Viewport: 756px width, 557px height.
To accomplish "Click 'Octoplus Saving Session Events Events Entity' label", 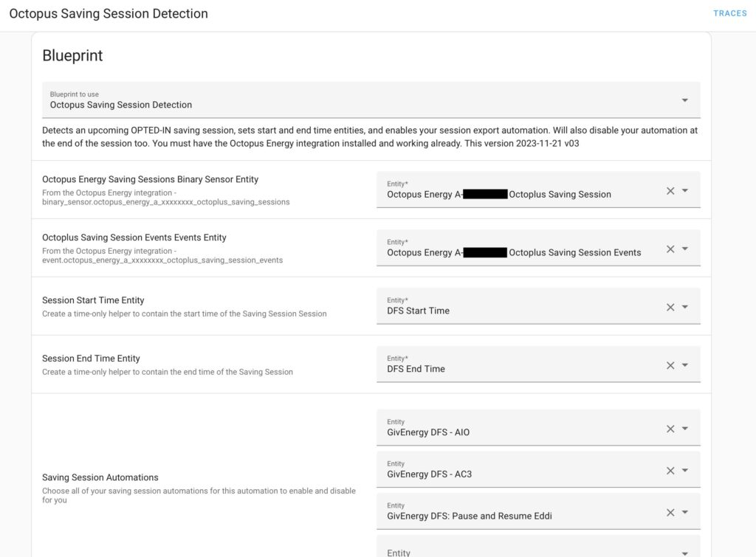I will [134, 238].
